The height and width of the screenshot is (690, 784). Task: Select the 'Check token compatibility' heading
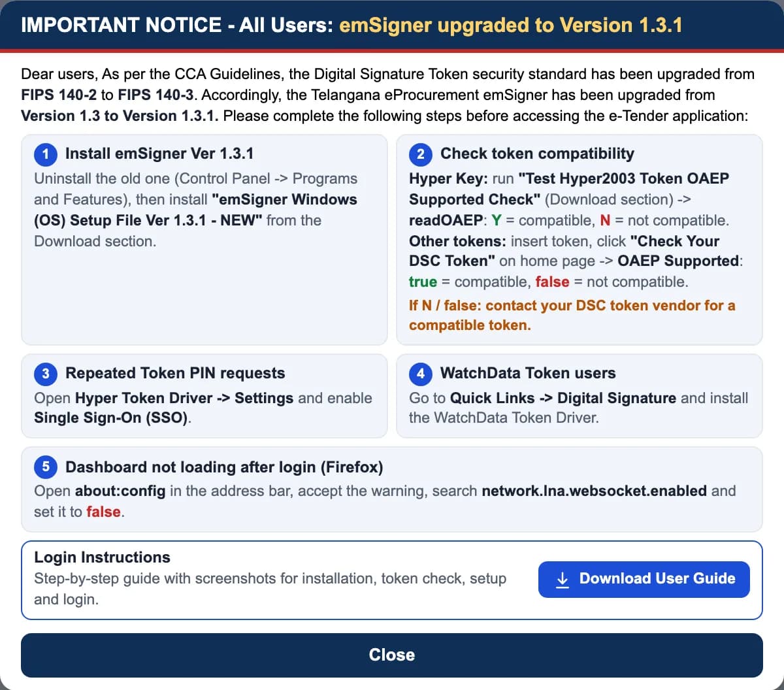tap(537, 154)
